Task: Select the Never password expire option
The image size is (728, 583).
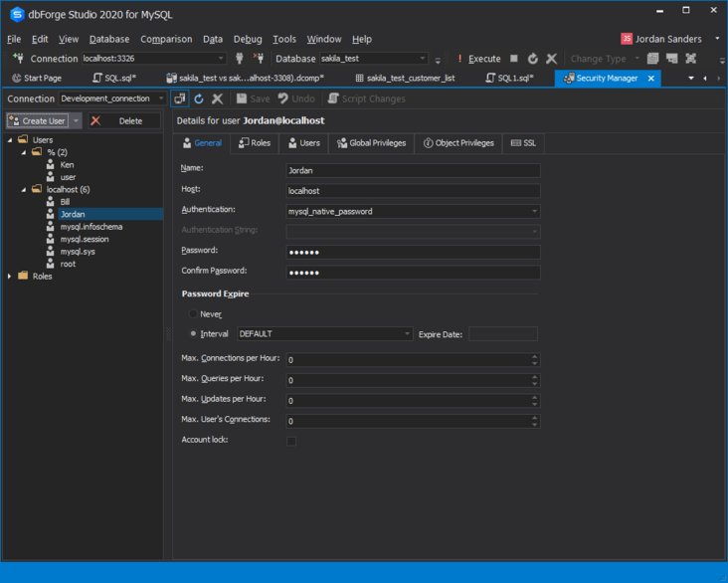Action: [193, 314]
